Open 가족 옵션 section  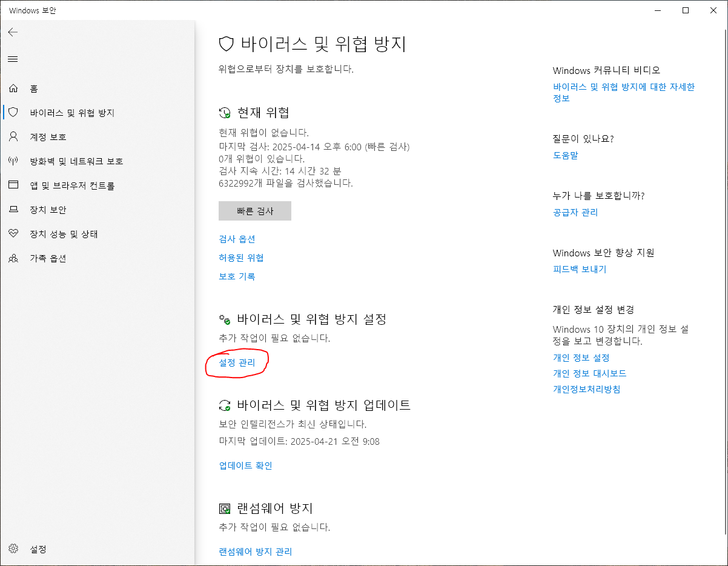48,258
